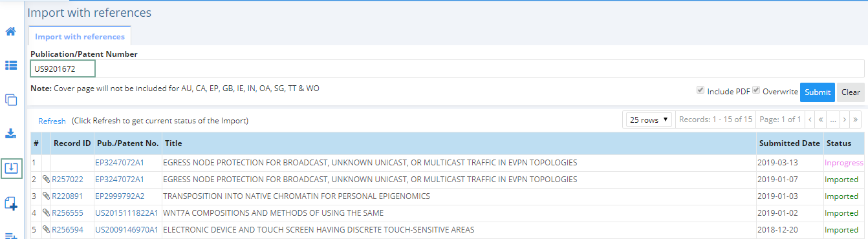Image resolution: width=868 pixels, height=239 pixels.
Task: Open record link R257022
Action: point(67,180)
